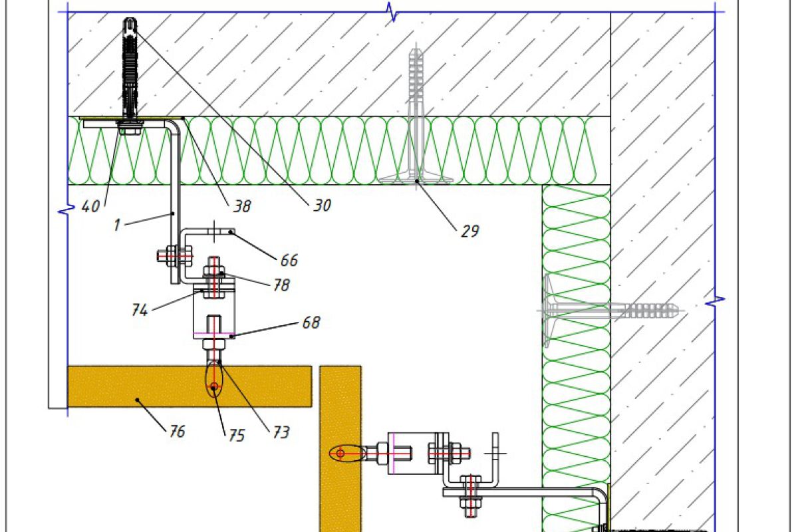
Task: Select callout label 30
Action: pyautogui.click(x=322, y=205)
